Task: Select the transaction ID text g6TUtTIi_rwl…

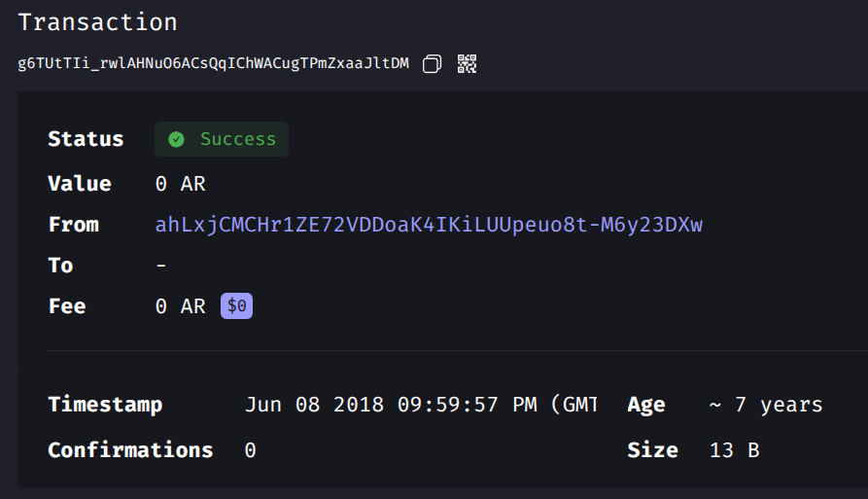Action: [213, 63]
